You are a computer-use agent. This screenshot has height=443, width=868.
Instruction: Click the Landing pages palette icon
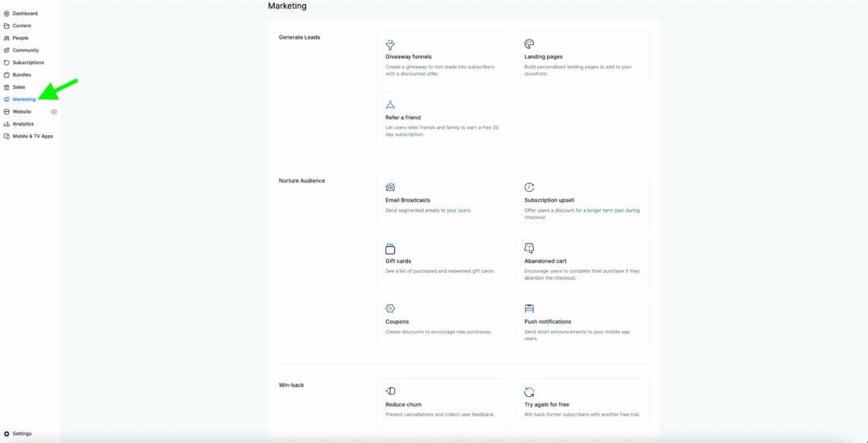529,44
